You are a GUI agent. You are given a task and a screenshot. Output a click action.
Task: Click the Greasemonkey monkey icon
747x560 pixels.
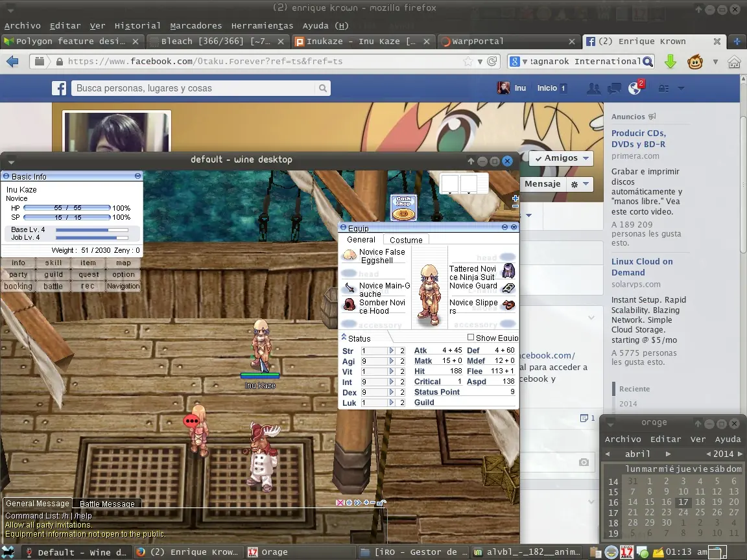coord(695,62)
